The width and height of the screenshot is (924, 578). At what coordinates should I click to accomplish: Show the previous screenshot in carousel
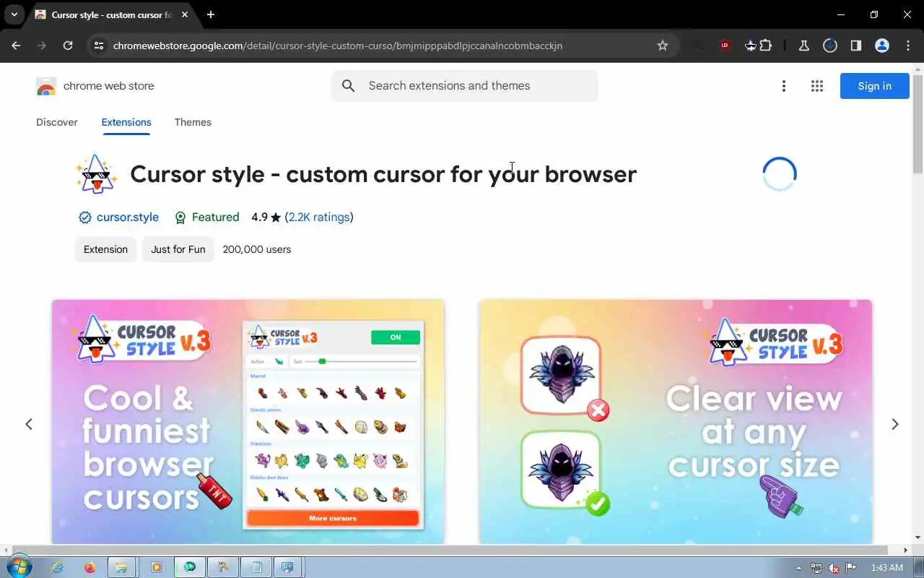coord(29,424)
